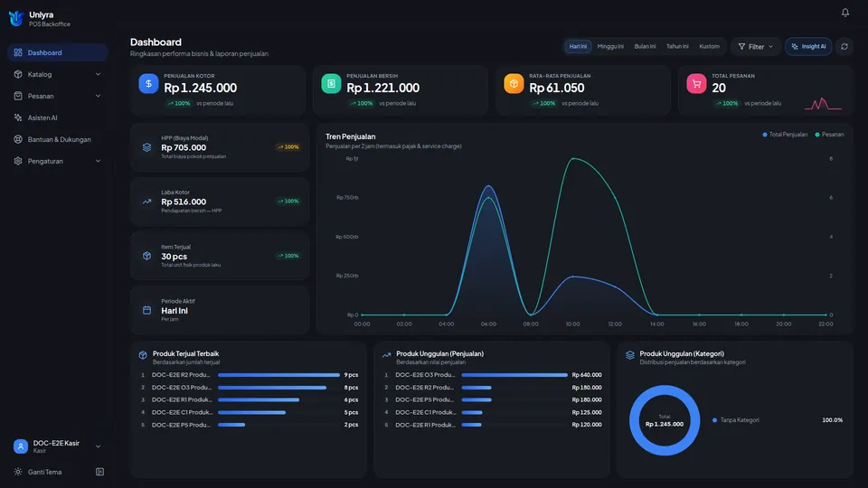Click the Produk Unggulan (Kategori) layers icon

(x=630, y=355)
